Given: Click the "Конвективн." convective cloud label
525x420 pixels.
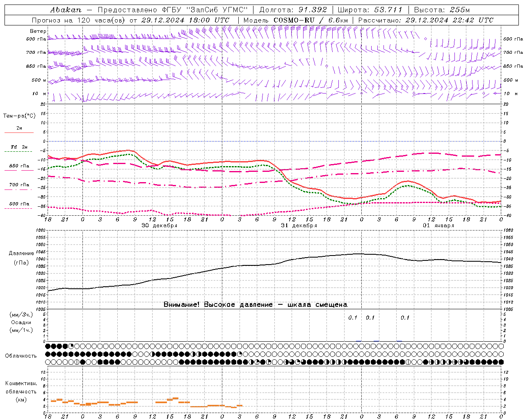Looking at the screenshot, I should coord(21,383).
